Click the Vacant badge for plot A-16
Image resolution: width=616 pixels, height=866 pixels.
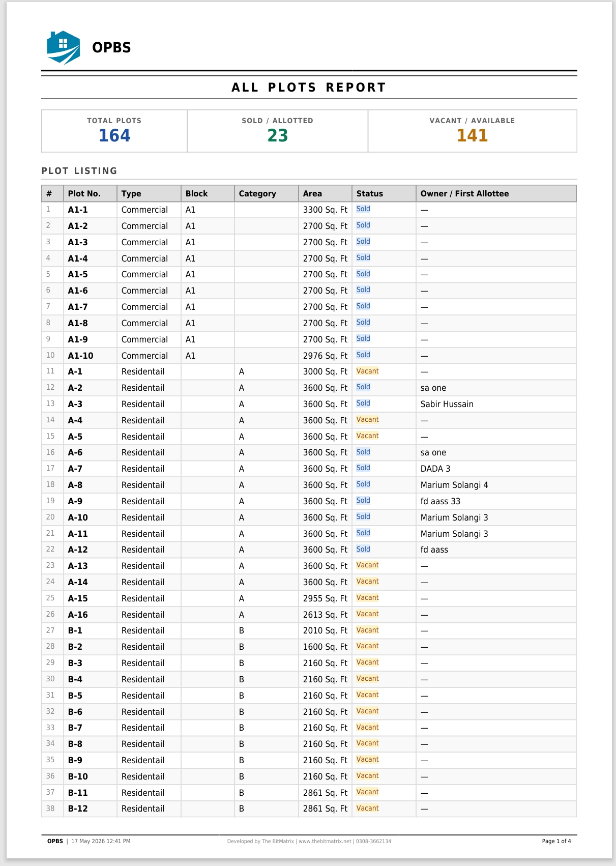(x=367, y=614)
